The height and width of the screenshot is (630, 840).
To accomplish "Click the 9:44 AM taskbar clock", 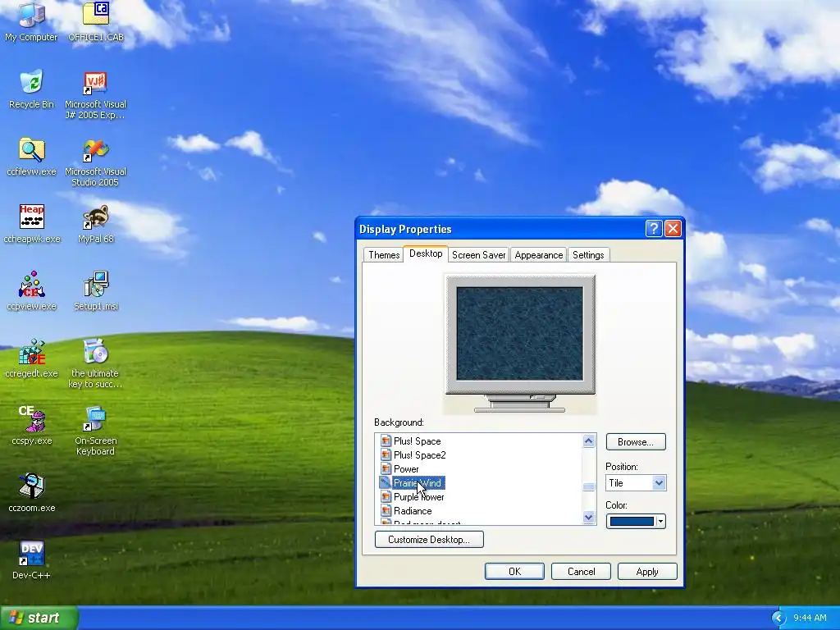I will (810, 618).
